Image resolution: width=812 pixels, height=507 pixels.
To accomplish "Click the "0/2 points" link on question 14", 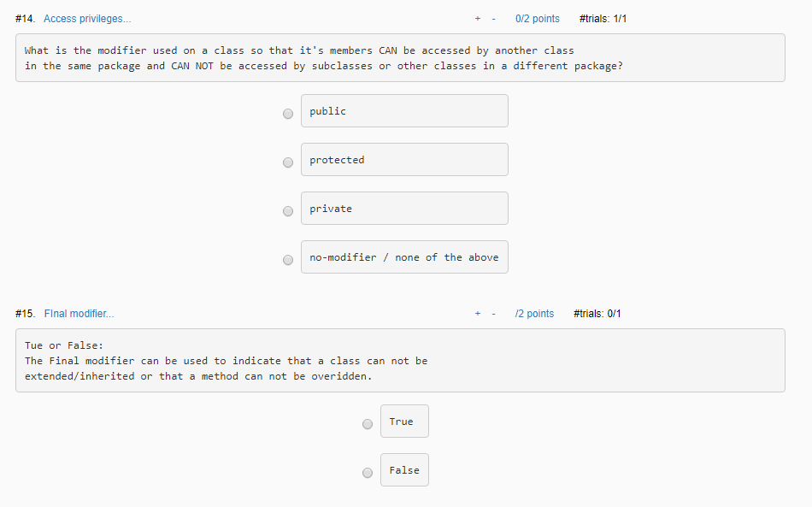I will click(537, 18).
